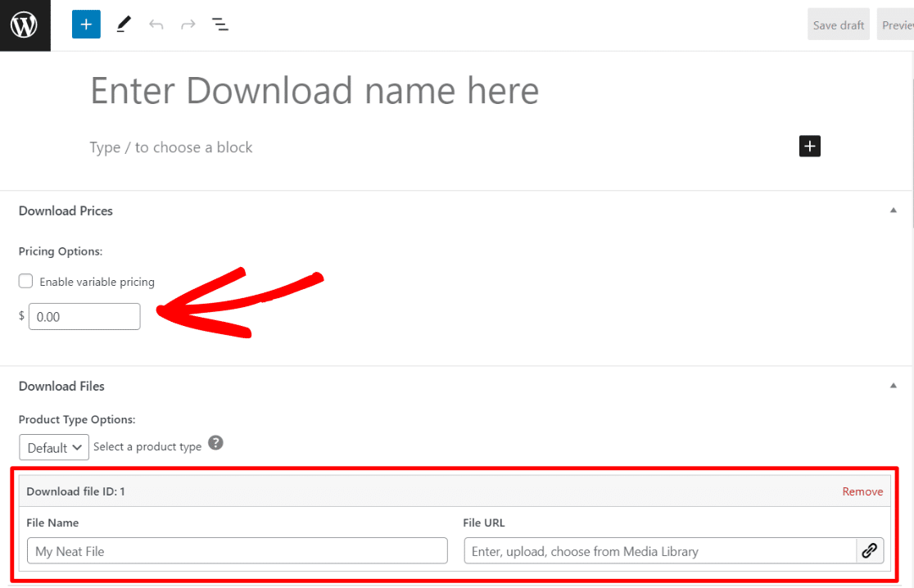The width and height of the screenshot is (914, 588).
Task: Click the black plus to add a block
Action: tap(809, 146)
